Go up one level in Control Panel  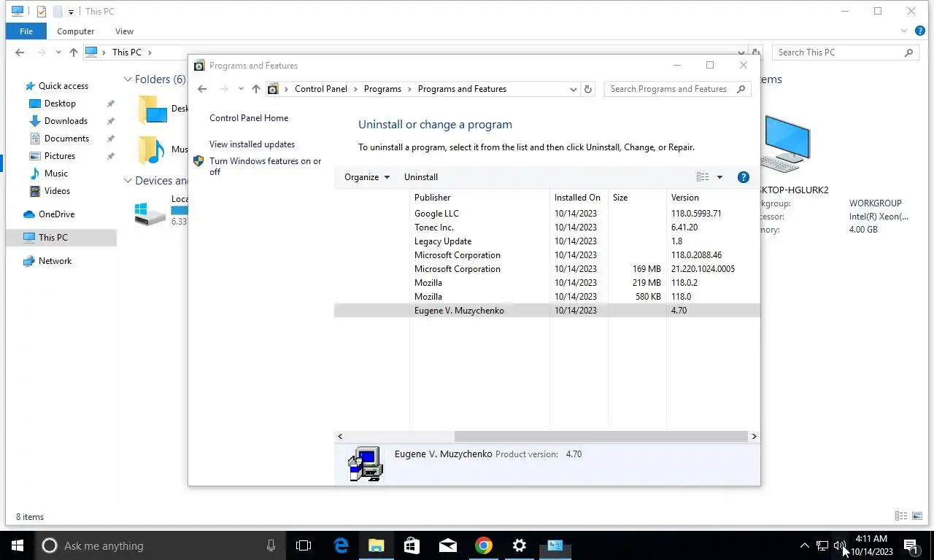pyautogui.click(x=255, y=89)
